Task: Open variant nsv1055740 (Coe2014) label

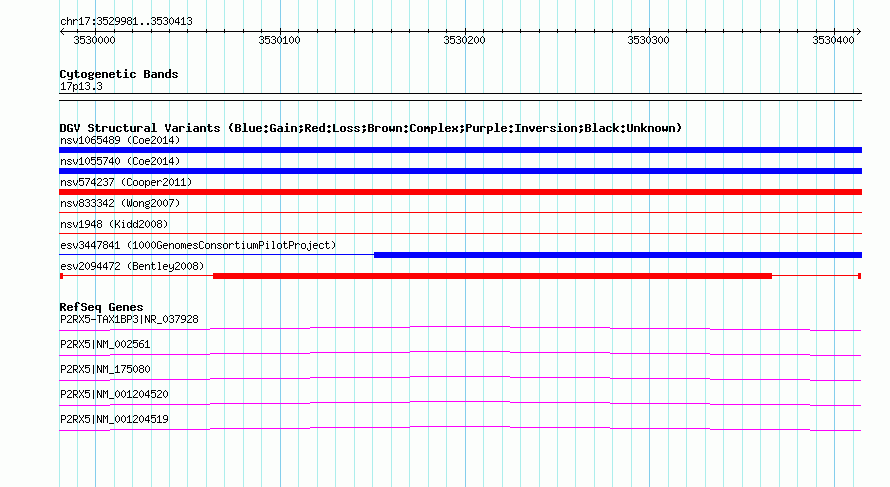Action: (x=120, y=161)
